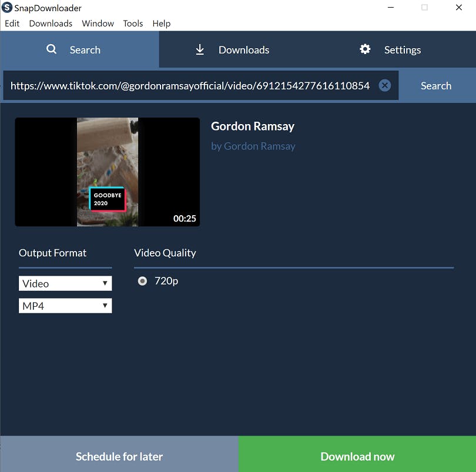Viewport: 476px width, 472px height.
Task: Switch to the Search tab
Action: tap(79, 49)
